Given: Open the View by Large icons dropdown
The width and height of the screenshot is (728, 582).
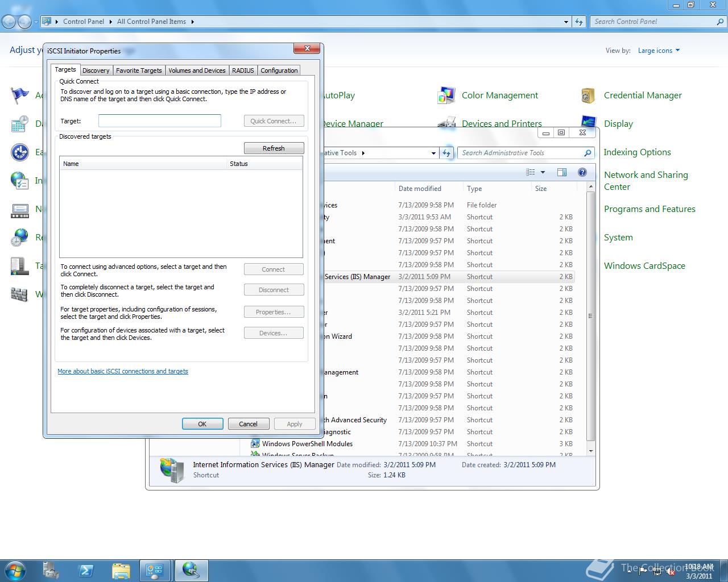Looking at the screenshot, I should click(659, 51).
